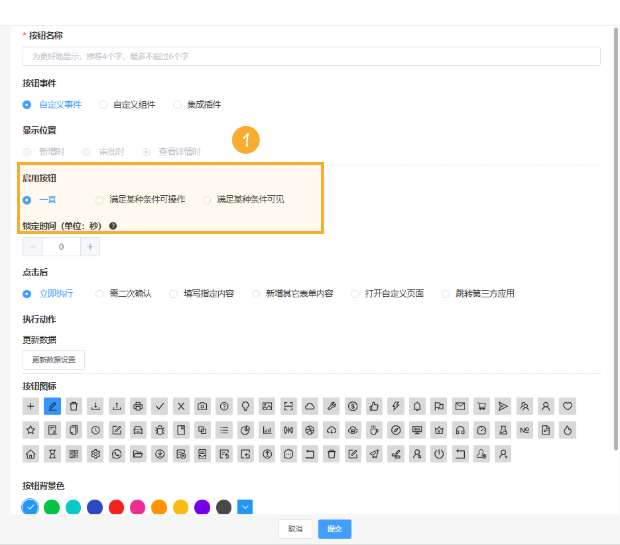Choose the gear settings icon
Image resolution: width=620 pixels, height=545 pixels.
pos(95,454)
